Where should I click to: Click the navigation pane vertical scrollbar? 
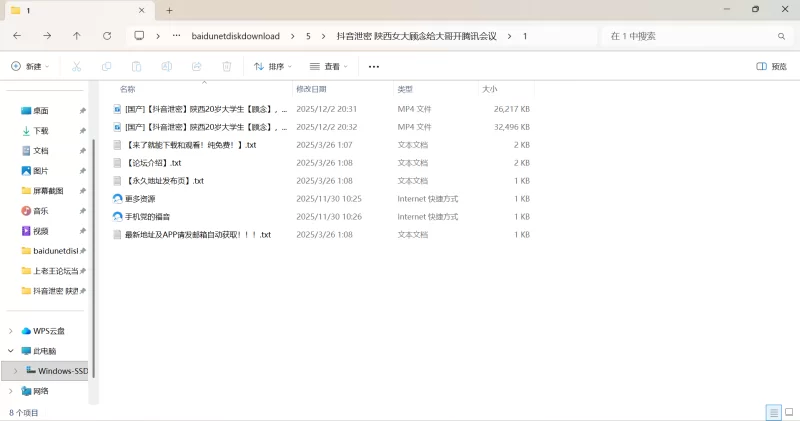91,250
